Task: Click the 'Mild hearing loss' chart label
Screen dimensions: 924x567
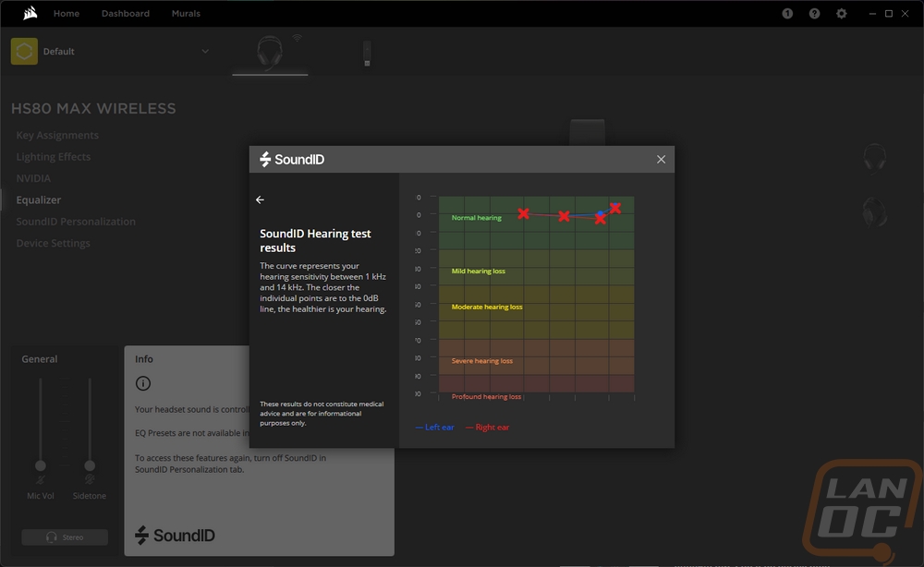Action: click(479, 271)
